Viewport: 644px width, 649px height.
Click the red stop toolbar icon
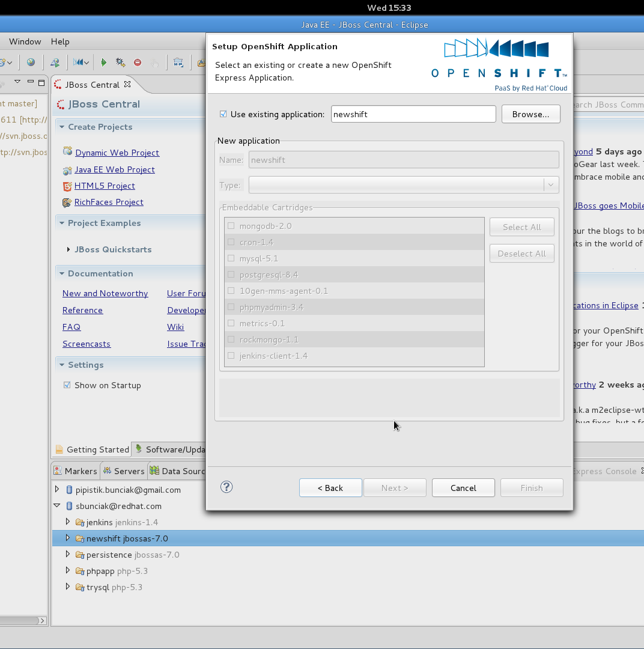(x=138, y=62)
